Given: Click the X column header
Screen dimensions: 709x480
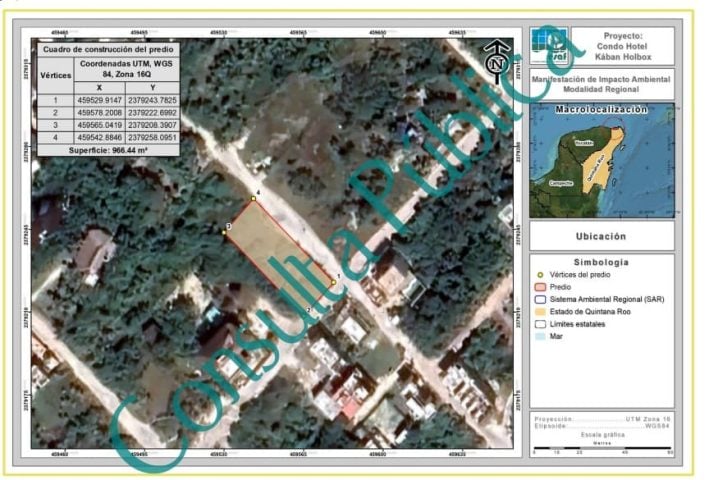Looking at the screenshot, I should [x=99, y=88].
